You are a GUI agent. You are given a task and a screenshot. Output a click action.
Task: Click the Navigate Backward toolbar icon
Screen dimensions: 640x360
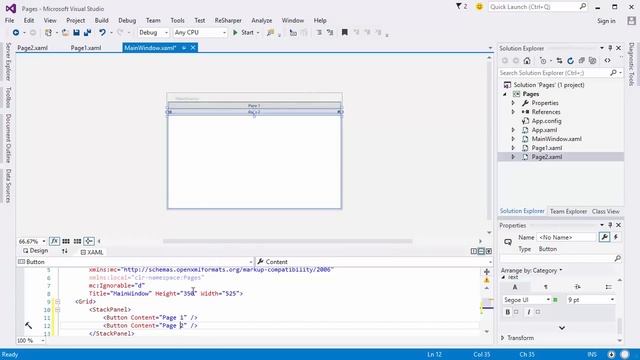(16, 32)
